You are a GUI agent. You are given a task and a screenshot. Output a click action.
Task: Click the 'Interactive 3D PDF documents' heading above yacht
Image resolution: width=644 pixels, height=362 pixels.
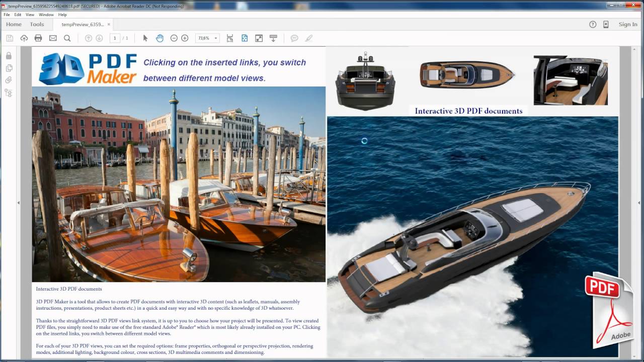[468, 111]
